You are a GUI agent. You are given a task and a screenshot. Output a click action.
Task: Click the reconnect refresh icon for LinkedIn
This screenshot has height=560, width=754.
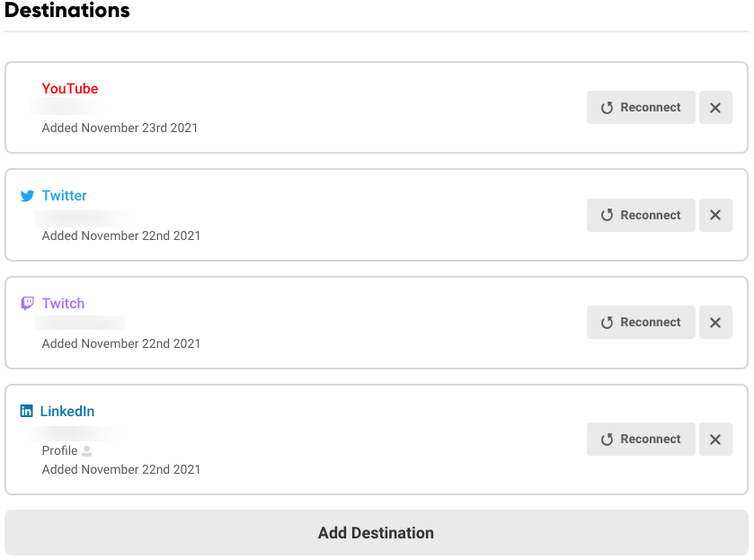pyautogui.click(x=606, y=439)
